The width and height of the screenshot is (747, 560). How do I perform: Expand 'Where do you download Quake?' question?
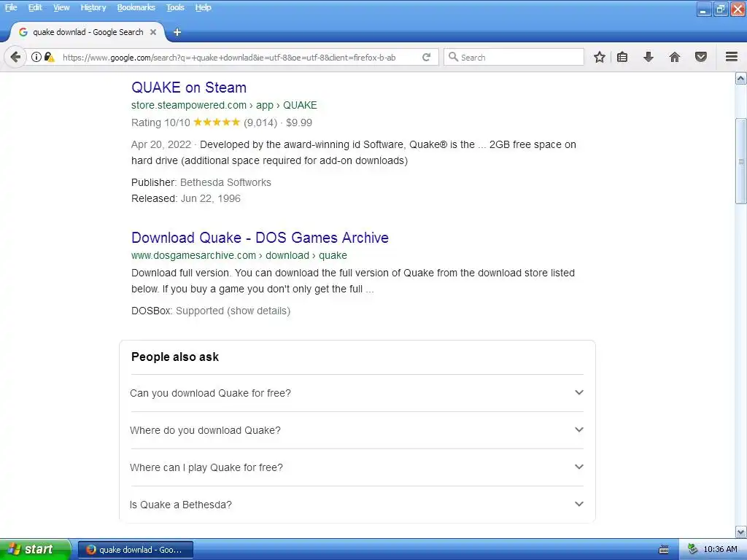pyautogui.click(x=357, y=430)
